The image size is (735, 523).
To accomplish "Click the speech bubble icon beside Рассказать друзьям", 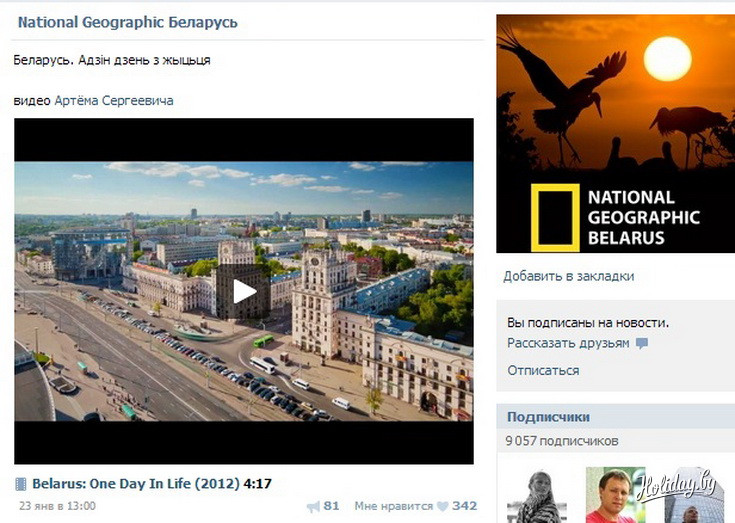I will (x=642, y=343).
